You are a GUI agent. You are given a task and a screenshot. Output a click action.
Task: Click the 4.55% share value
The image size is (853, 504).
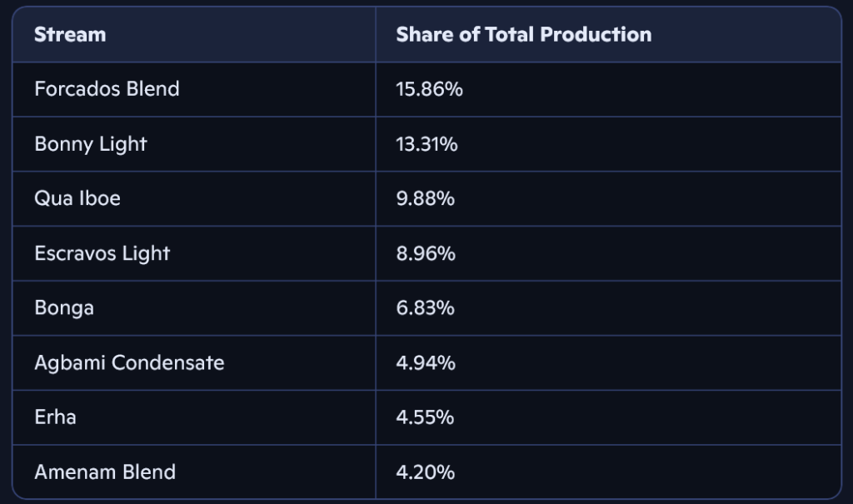click(425, 417)
